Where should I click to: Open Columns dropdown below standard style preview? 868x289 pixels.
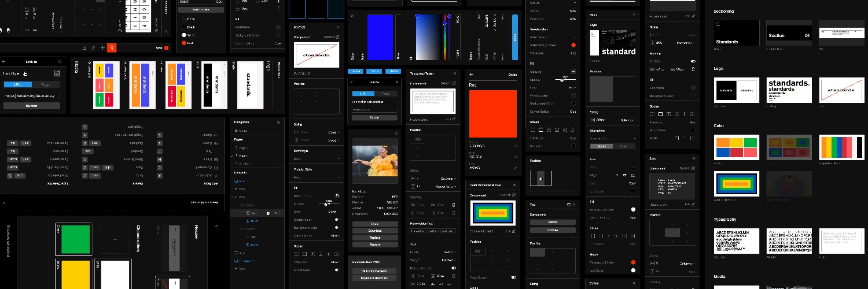tap(627, 120)
